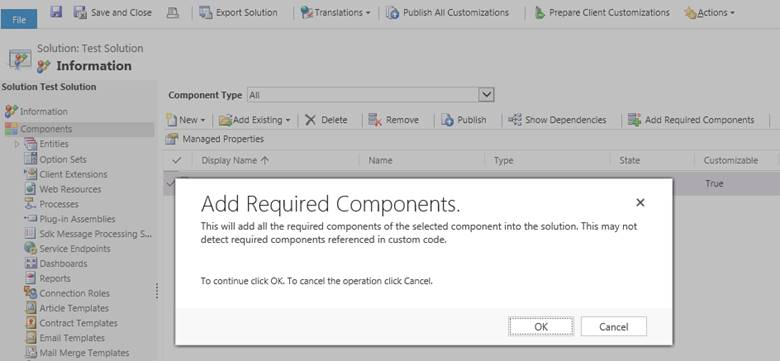780x361 pixels.
Task: Click the Save floppy disk icon
Action: pos(56,12)
